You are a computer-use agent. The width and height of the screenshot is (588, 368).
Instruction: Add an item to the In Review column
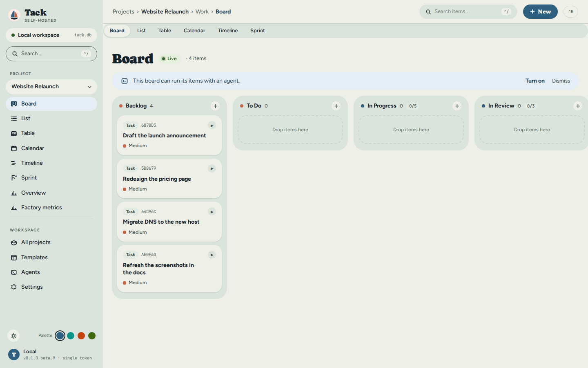(x=578, y=106)
